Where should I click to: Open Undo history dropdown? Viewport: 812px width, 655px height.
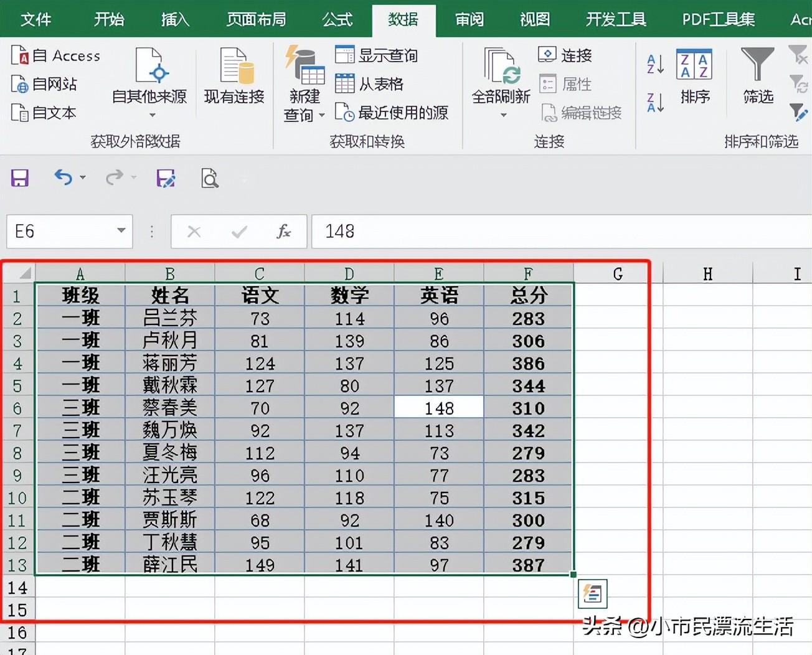[83, 178]
